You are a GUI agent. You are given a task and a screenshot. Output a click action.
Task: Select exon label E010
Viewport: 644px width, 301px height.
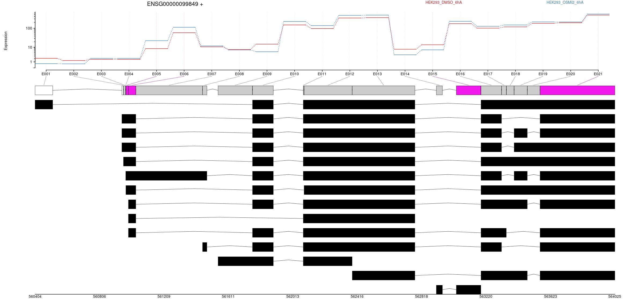(x=294, y=74)
